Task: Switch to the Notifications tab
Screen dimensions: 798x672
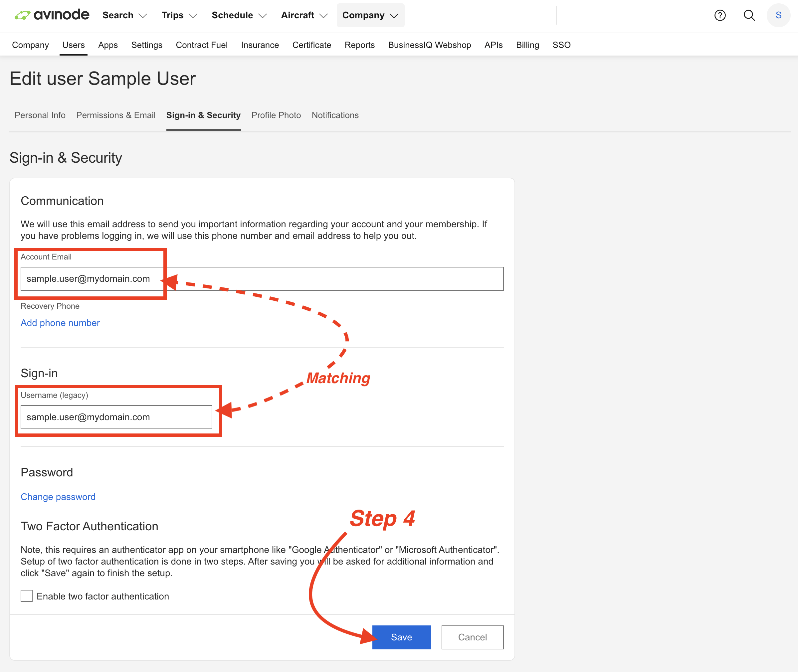Action: (334, 115)
